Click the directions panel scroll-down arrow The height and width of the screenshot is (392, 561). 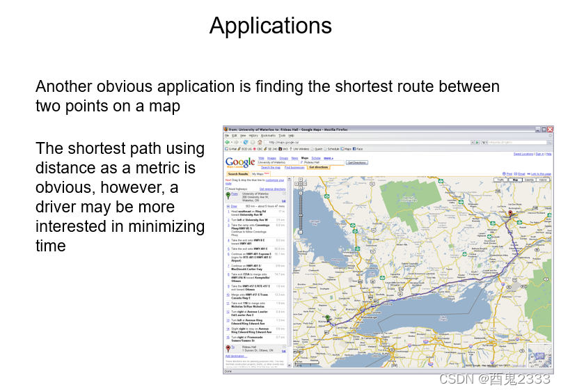289,365
